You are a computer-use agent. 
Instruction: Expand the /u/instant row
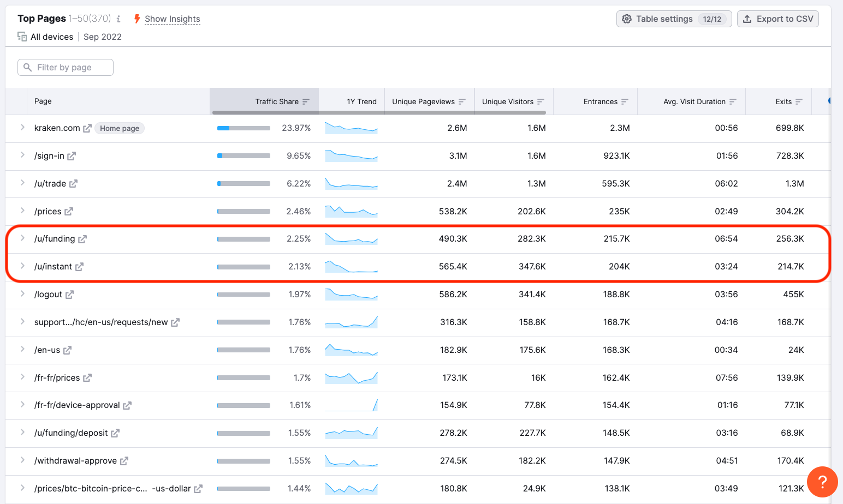[x=22, y=266]
